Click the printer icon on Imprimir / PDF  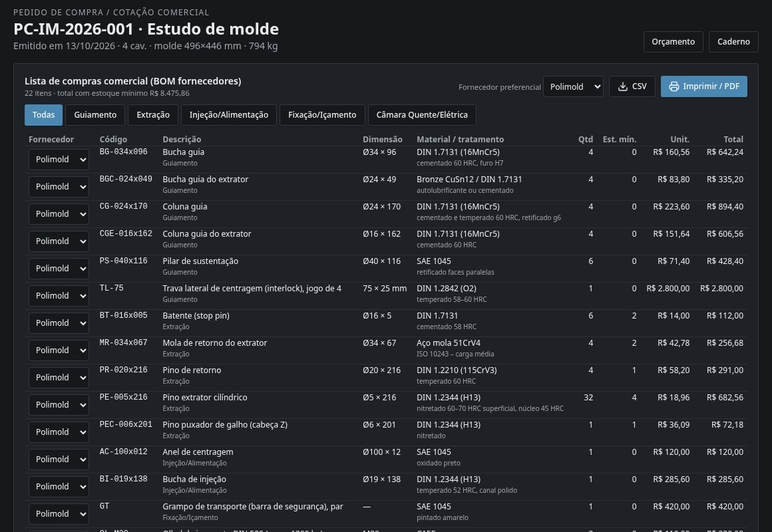(x=674, y=86)
